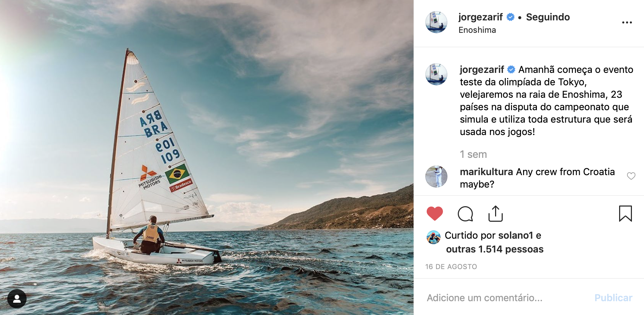Click the Seguindo following button

pyautogui.click(x=548, y=17)
